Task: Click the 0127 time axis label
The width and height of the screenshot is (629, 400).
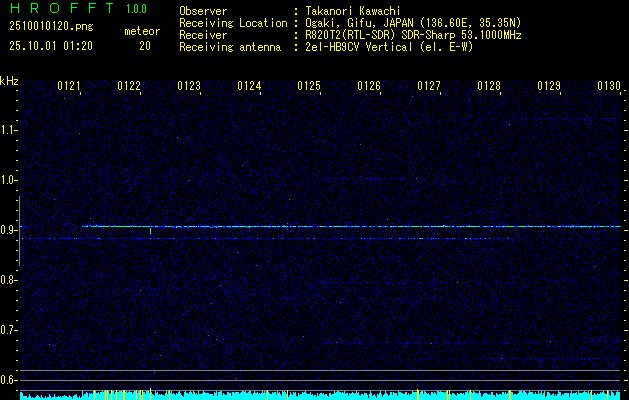Action: click(429, 86)
